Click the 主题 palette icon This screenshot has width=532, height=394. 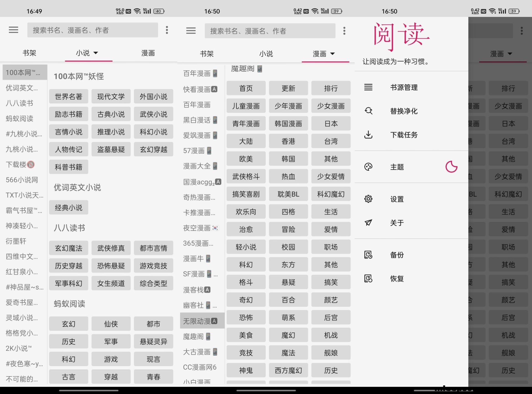(368, 167)
